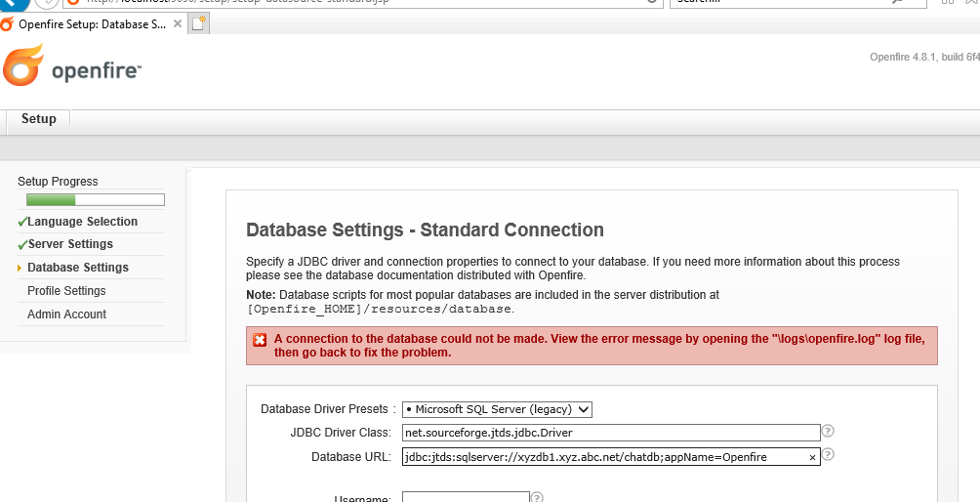Image resolution: width=980 pixels, height=502 pixels.
Task: Go to Language Selection step
Action: point(82,222)
